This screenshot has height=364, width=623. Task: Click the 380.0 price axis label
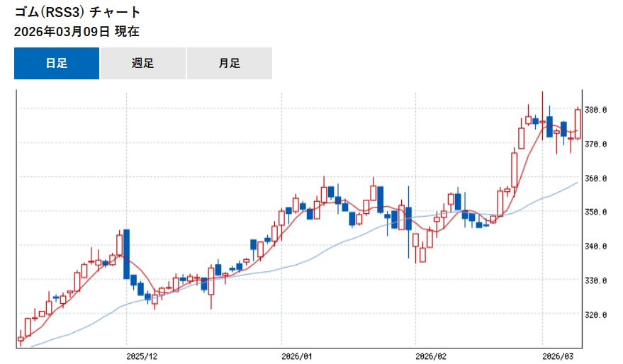pyautogui.click(x=596, y=110)
